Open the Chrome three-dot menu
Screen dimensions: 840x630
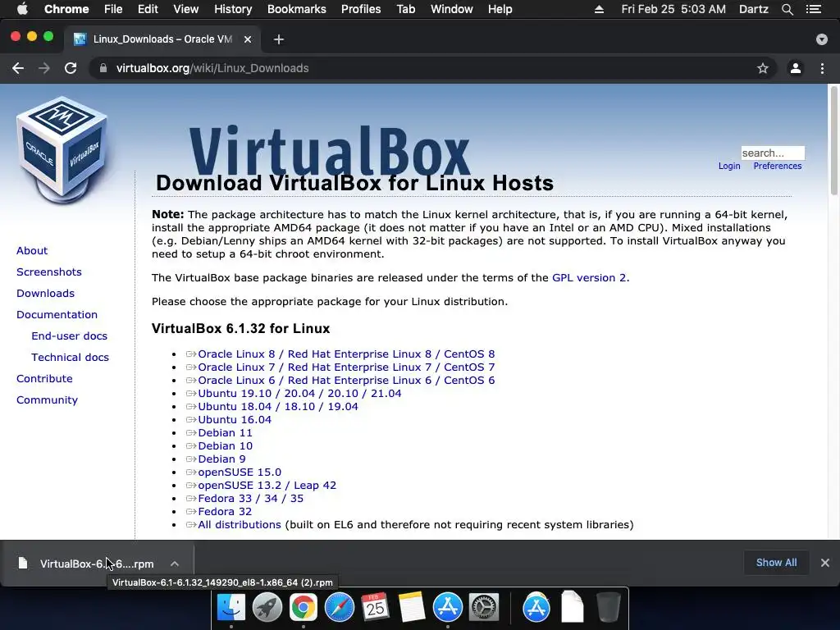(x=822, y=68)
